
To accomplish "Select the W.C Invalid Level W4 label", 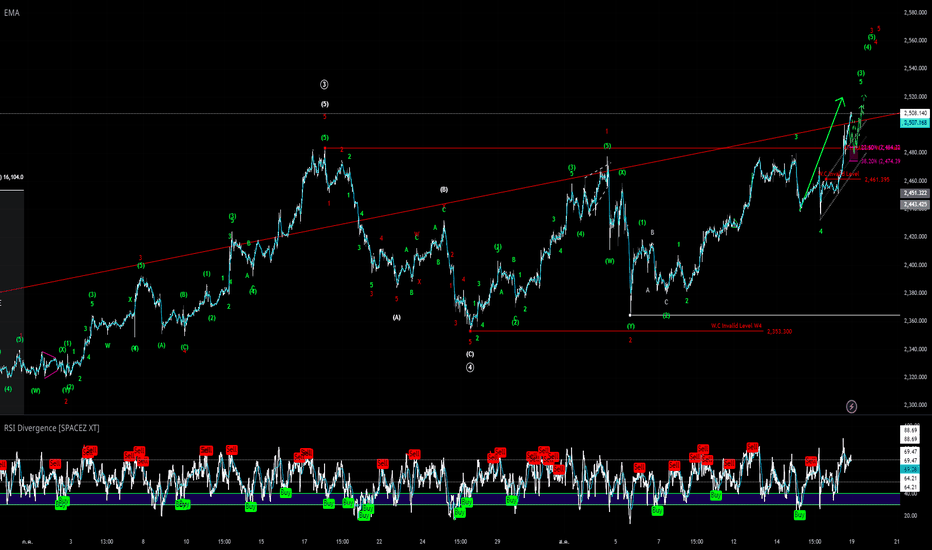I will (736, 326).
